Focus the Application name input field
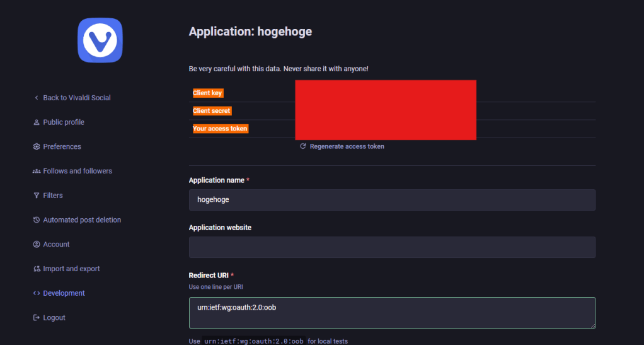The image size is (644, 345). [392, 200]
